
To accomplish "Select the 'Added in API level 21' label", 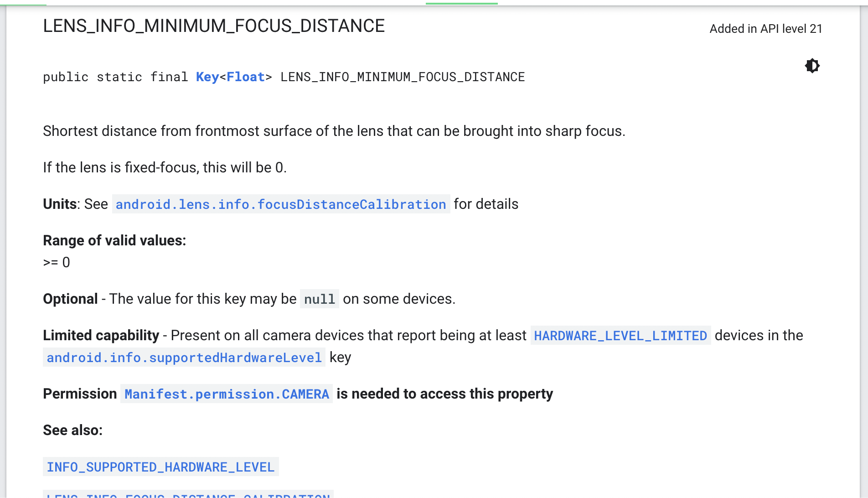I will (x=765, y=28).
